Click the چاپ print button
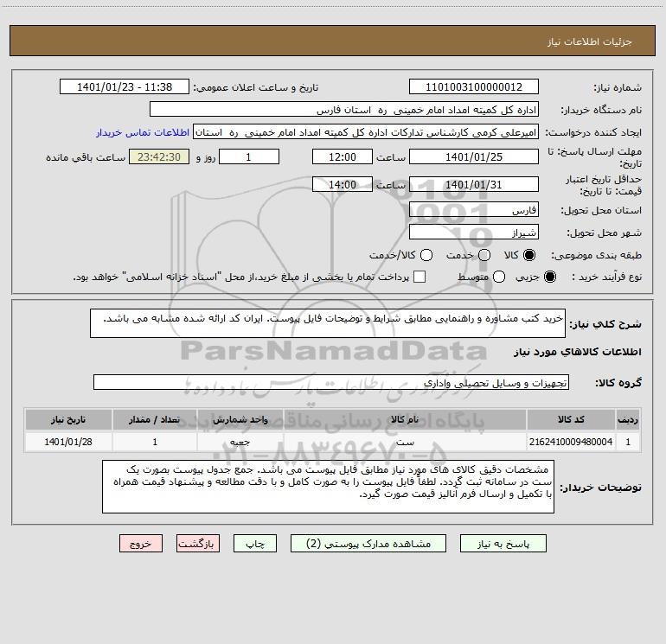666x644 pixels. (255, 544)
